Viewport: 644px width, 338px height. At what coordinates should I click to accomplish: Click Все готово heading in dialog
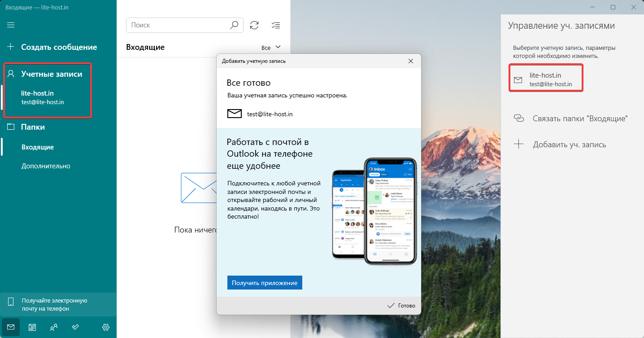248,83
